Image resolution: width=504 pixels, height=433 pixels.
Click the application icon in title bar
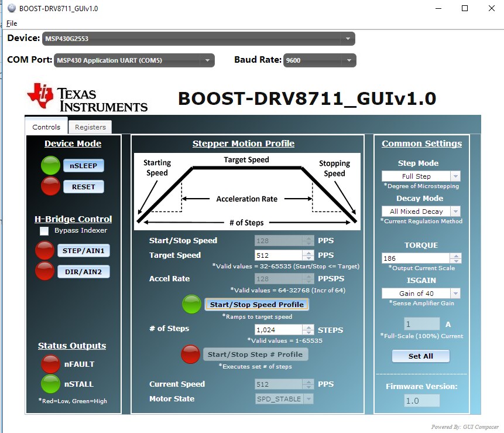pos(12,8)
